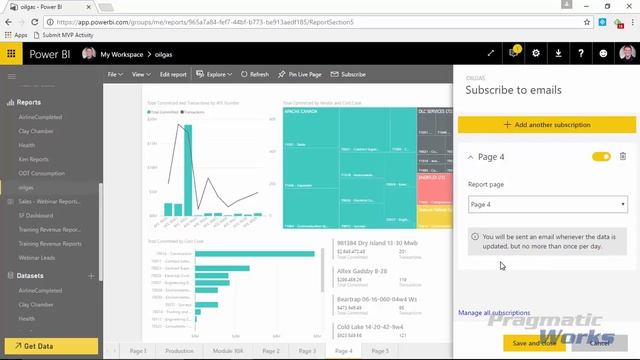Switch to the Page 2 report tab
Image resolution: width=640 pixels, height=360 pixels.
271,351
